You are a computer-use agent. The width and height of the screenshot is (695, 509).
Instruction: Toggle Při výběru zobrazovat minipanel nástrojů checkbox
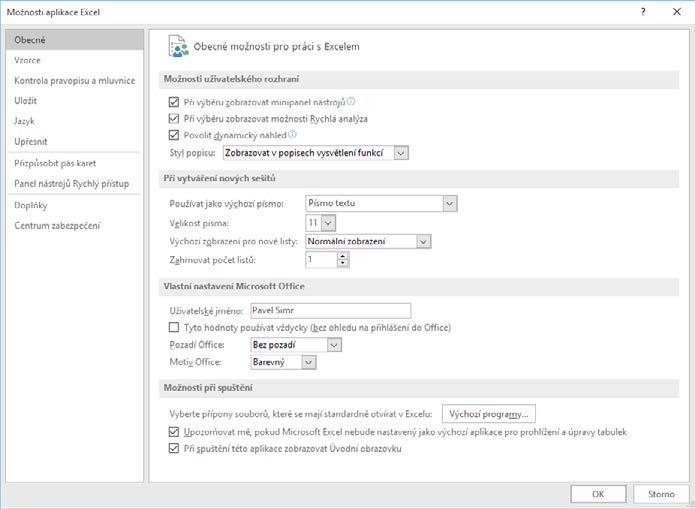(x=174, y=102)
